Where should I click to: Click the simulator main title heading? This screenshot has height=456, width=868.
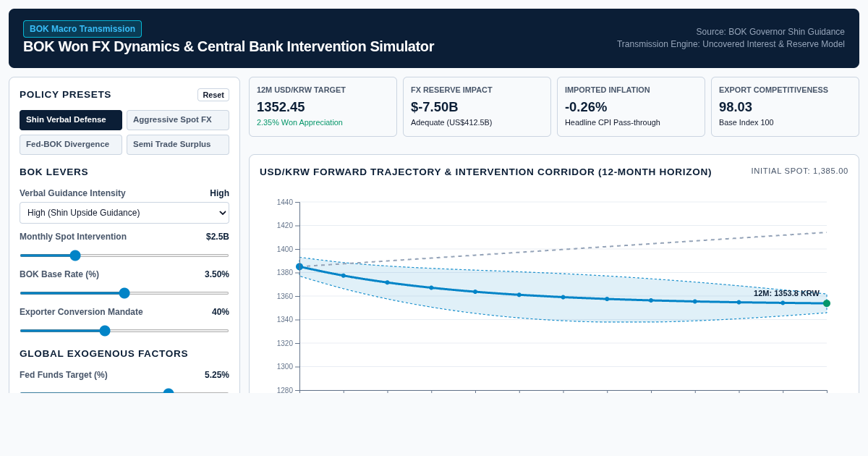(x=229, y=46)
